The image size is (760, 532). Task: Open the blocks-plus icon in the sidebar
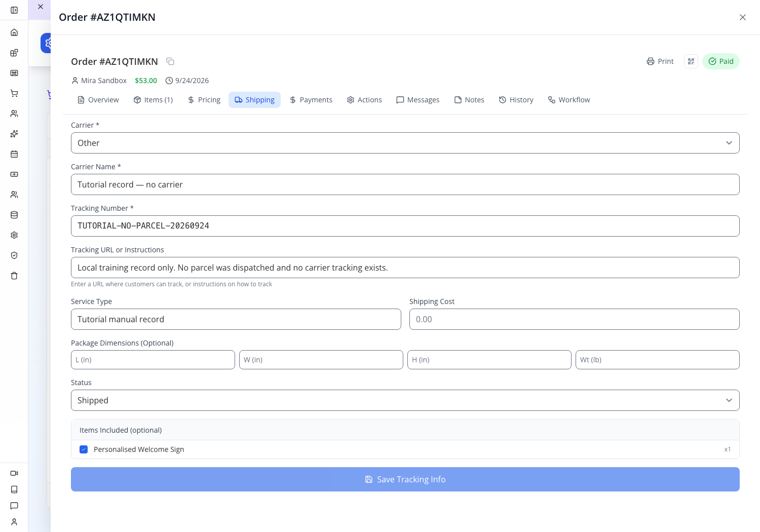(14, 53)
